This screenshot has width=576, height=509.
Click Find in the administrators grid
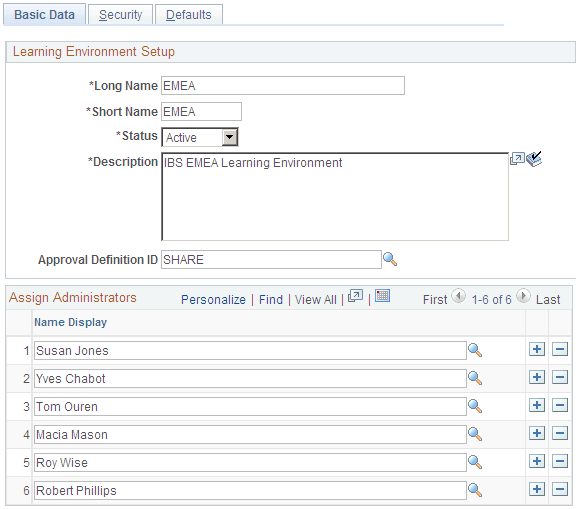[x=271, y=300]
